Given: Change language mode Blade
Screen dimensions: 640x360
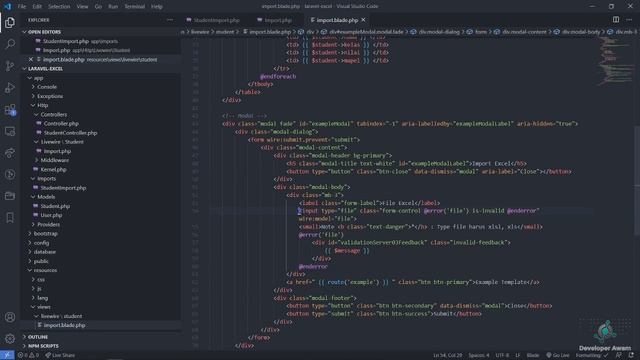Looking at the screenshot, I should tap(533, 355).
